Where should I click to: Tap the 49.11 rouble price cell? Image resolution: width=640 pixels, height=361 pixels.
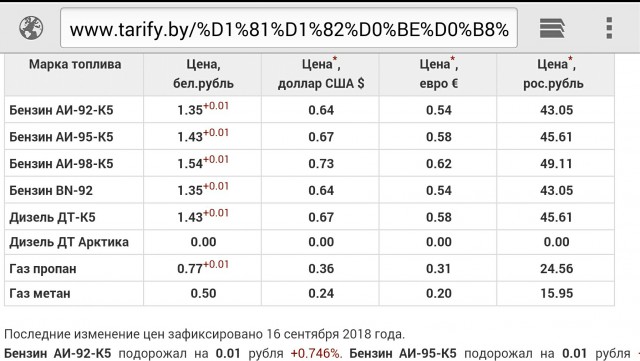tap(556, 164)
